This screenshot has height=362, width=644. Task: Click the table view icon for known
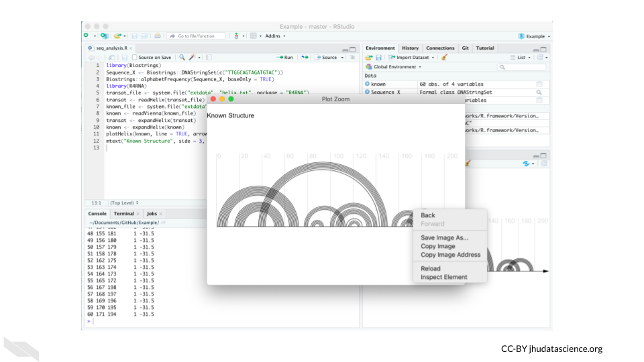coord(539,84)
